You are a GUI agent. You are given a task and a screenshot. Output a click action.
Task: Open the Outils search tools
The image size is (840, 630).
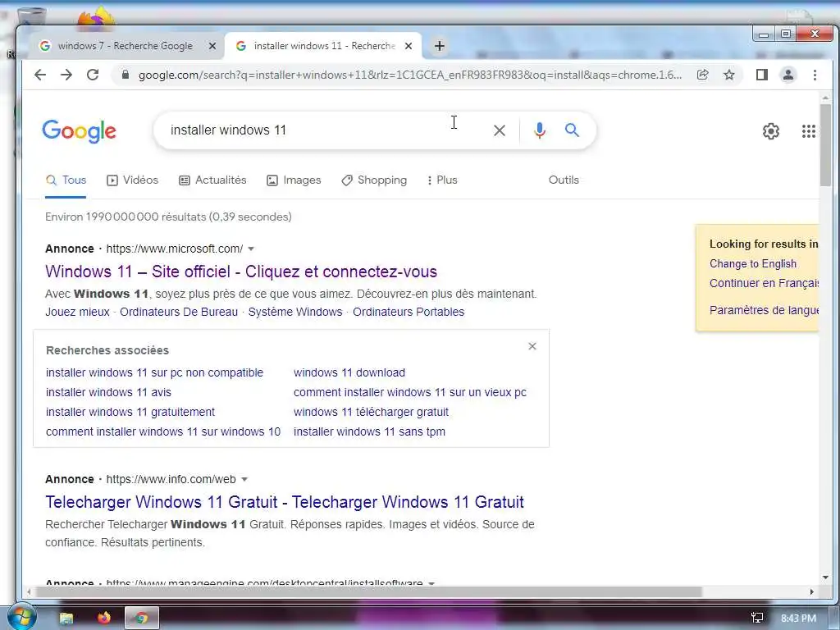click(564, 180)
